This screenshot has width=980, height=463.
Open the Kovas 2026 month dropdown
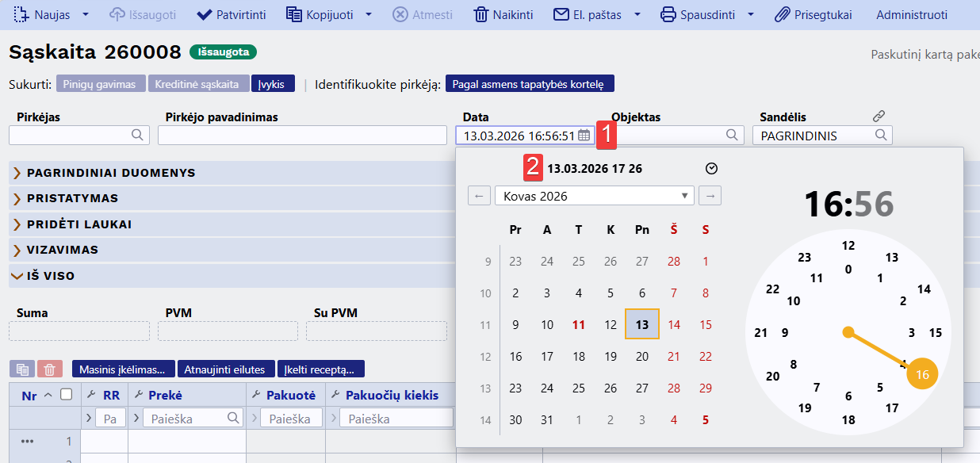594,196
